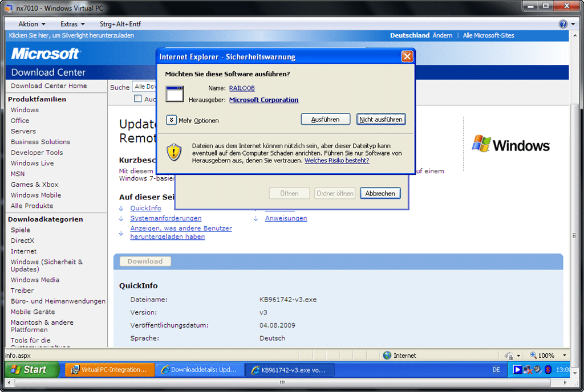Click the Download button on the page
Screen dimensions: 584x392
[145, 262]
